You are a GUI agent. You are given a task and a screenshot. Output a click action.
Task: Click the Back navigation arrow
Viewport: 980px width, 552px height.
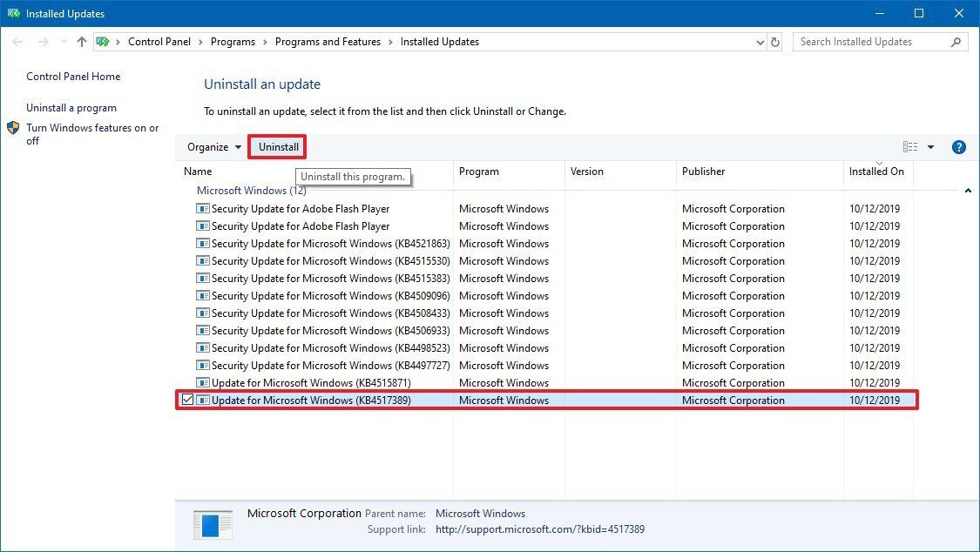click(17, 42)
